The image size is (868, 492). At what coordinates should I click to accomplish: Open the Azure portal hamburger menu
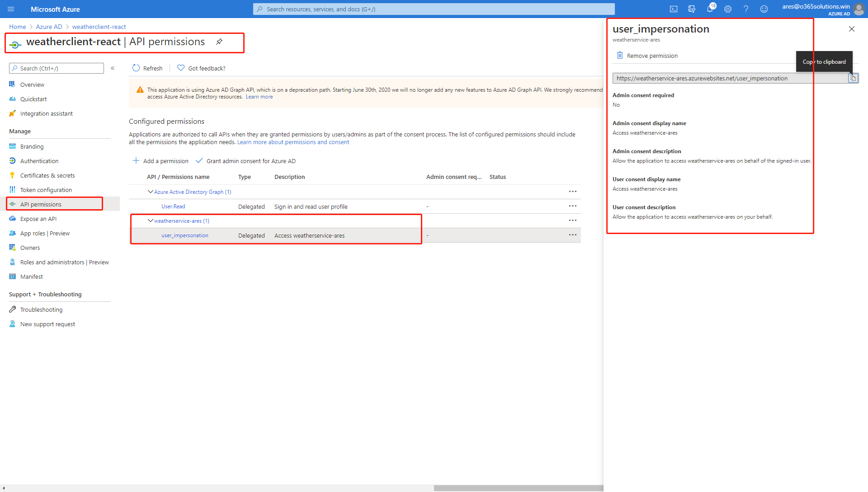tap(11, 9)
